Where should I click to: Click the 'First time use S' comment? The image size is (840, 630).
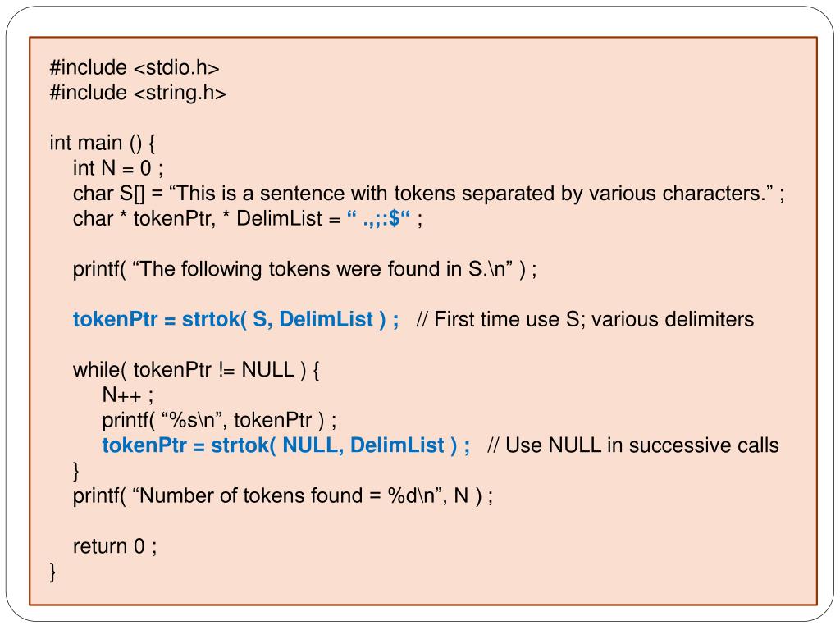coord(585,319)
